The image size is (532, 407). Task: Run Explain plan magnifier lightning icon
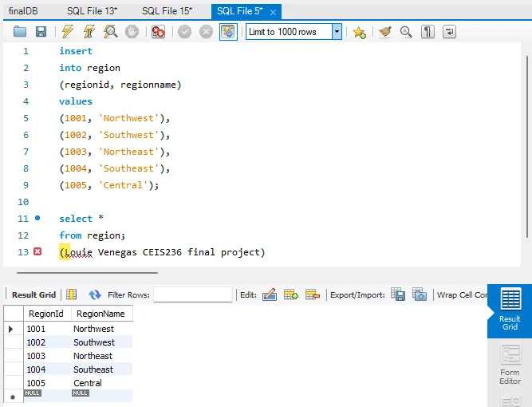(111, 32)
